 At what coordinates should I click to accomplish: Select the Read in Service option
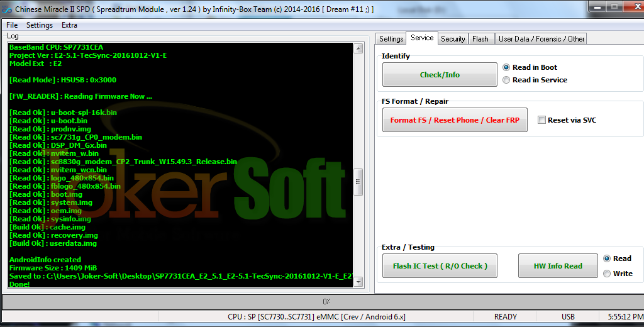pyautogui.click(x=535, y=80)
